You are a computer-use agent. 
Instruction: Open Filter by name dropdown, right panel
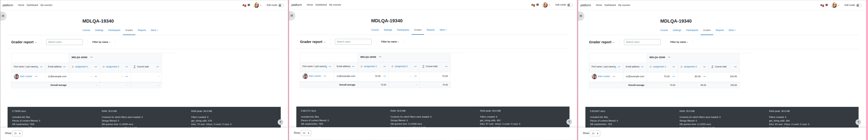coord(679,42)
